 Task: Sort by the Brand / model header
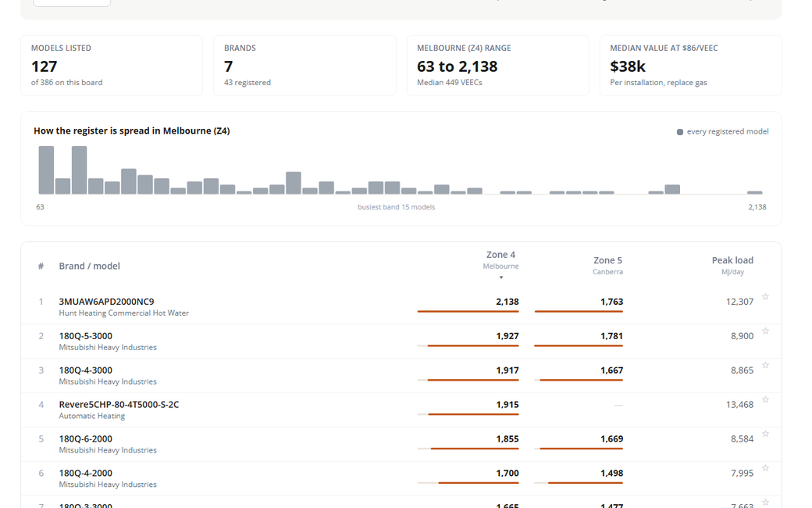click(89, 266)
